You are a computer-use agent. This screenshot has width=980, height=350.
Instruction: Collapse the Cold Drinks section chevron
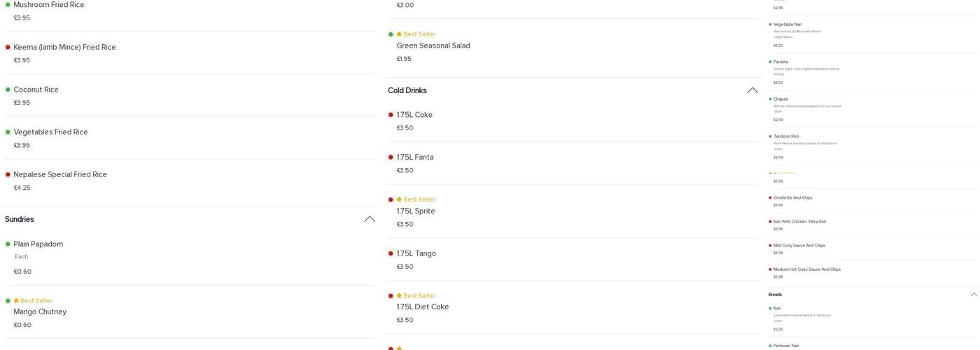[752, 90]
